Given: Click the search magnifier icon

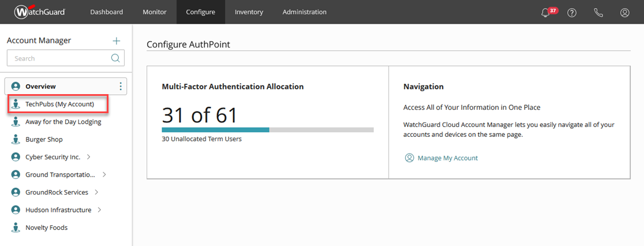Looking at the screenshot, I should pos(115,58).
